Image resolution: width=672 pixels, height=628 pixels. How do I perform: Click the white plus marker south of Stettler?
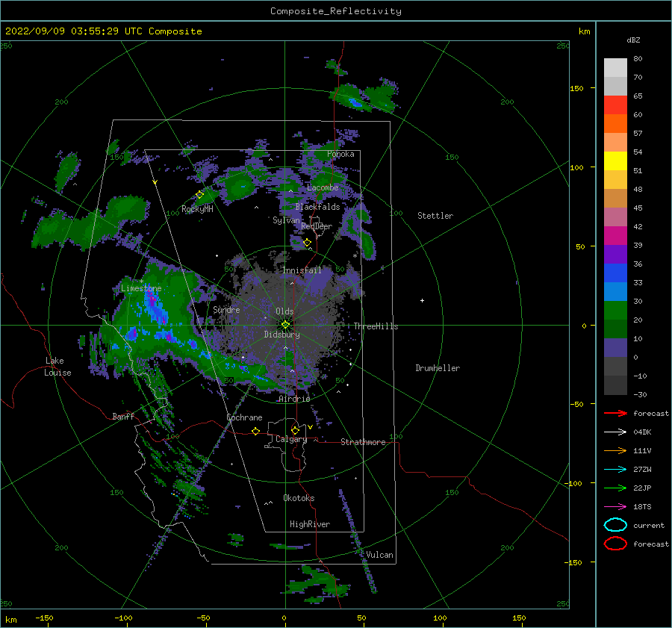point(422,300)
